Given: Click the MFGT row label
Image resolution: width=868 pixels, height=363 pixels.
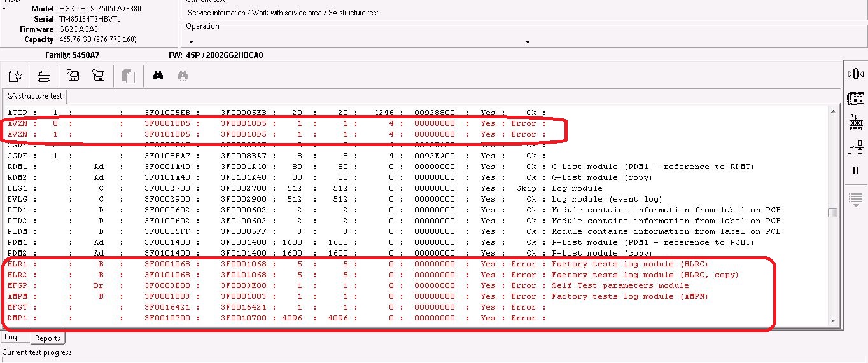Looking at the screenshot, I should point(17,307).
